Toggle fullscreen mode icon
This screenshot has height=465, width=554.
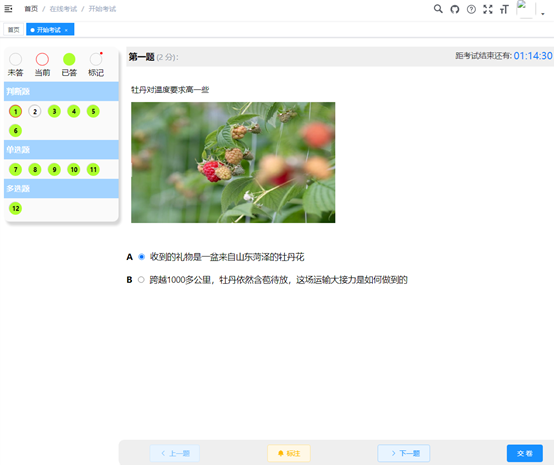click(488, 9)
